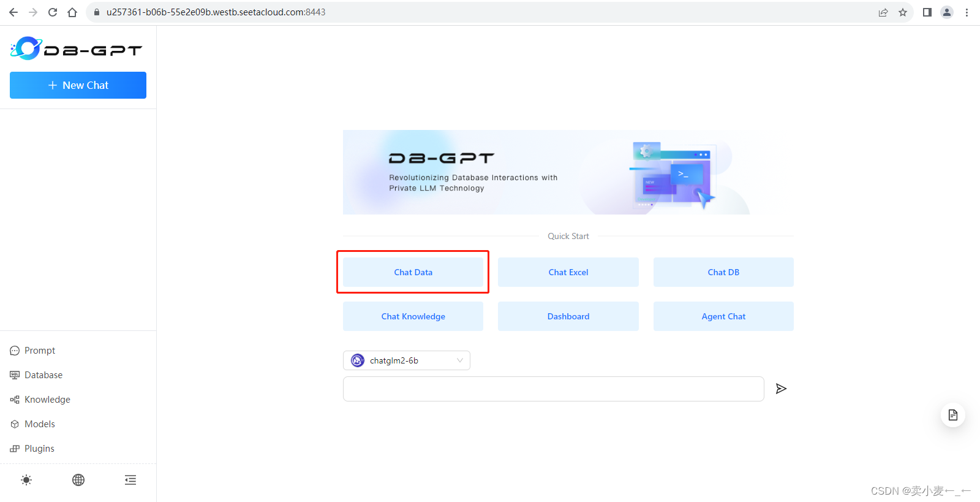Open the Chat Knowledge quick start
Viewport: 980px width, 502px height.
(x=413, y=316)
